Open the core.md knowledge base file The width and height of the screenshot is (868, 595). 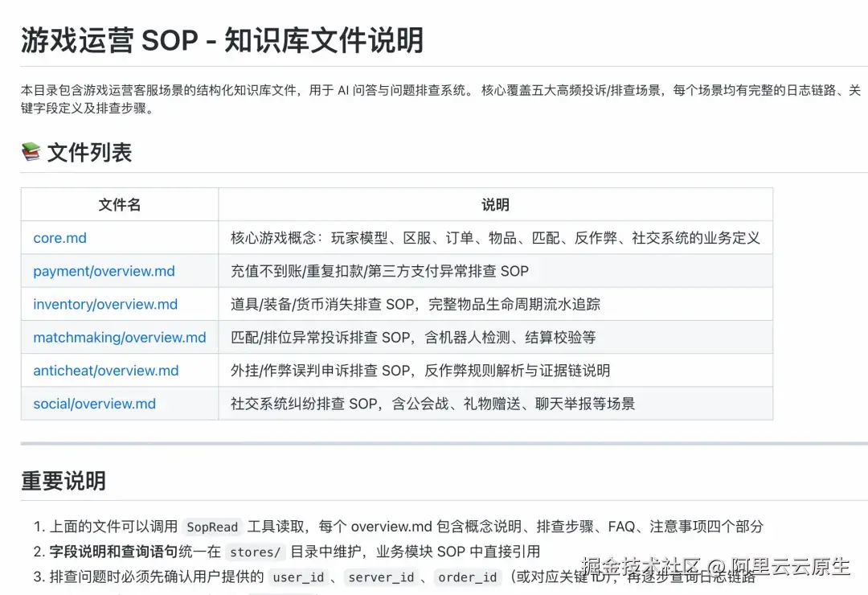59,238
